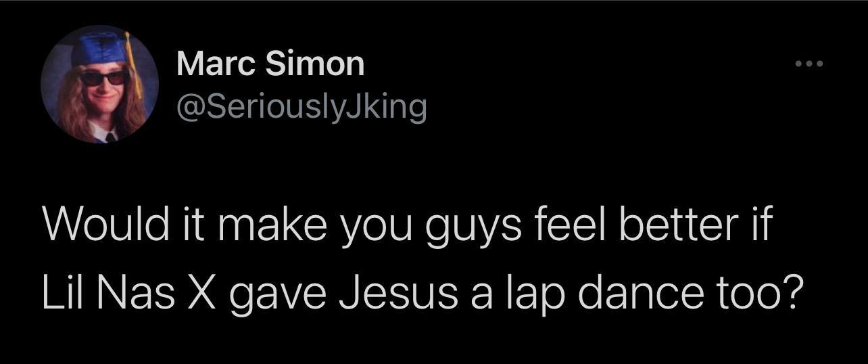Click the yellow tassel on the avatar cap

tap(135, 68)
